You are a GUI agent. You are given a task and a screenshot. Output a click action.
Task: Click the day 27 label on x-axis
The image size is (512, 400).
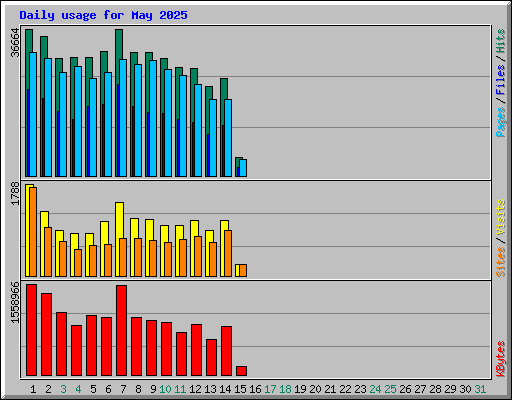pyautogui.click(x=420, y=389)
